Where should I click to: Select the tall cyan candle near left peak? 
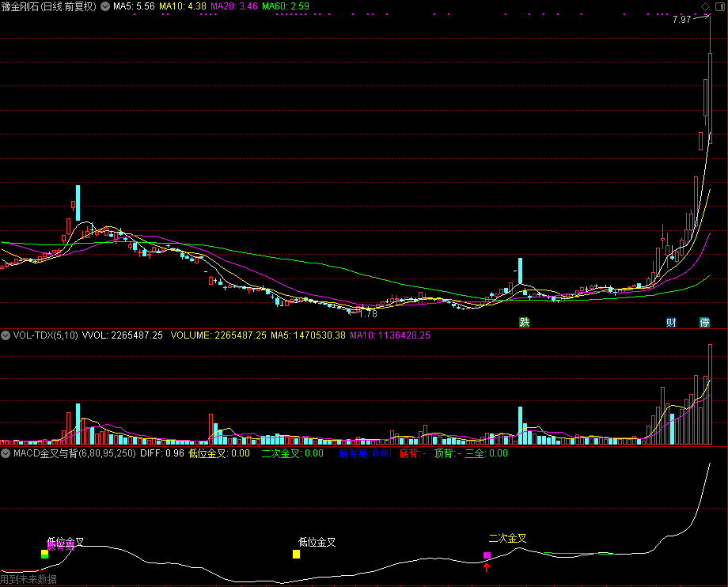click(x=78, y=203)
